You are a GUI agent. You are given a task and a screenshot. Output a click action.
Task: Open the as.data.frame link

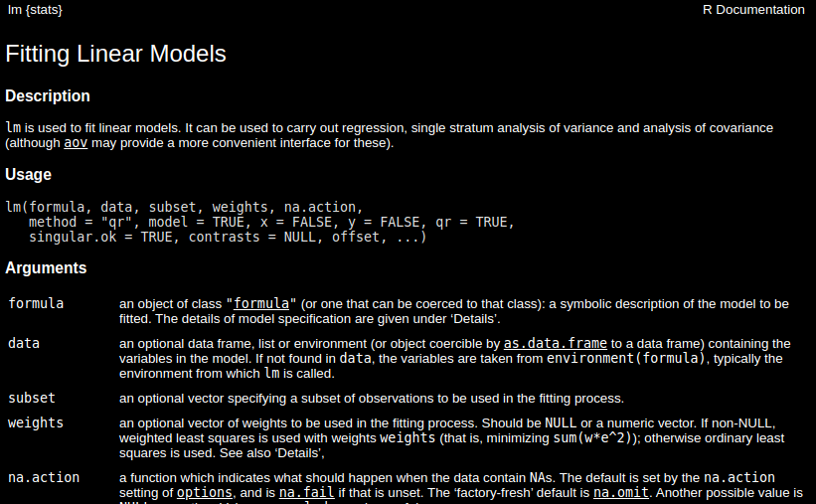tap(556, 344)
